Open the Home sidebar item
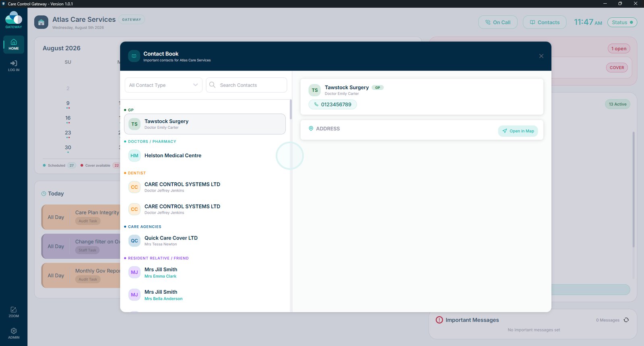Screen dimensions: 644x346 pos(14,45)
